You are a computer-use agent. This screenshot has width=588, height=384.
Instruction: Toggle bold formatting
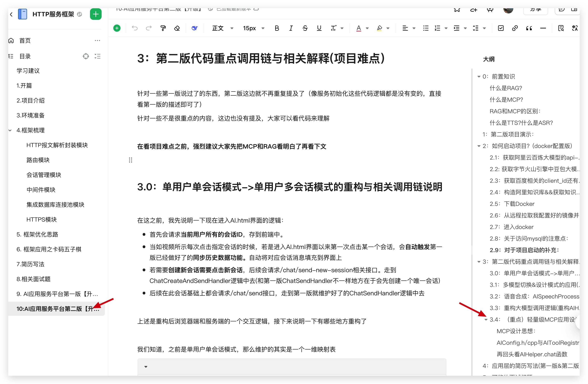[x=277, y=28]
